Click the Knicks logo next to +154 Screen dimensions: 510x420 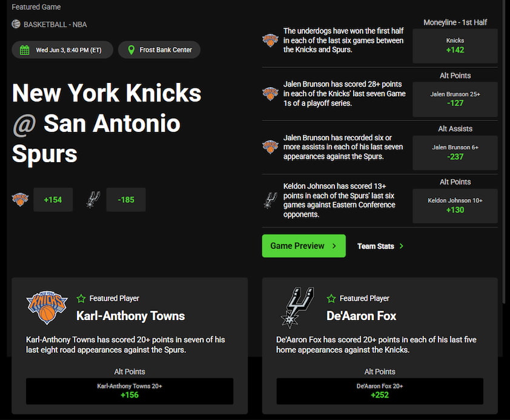(20, 199)
